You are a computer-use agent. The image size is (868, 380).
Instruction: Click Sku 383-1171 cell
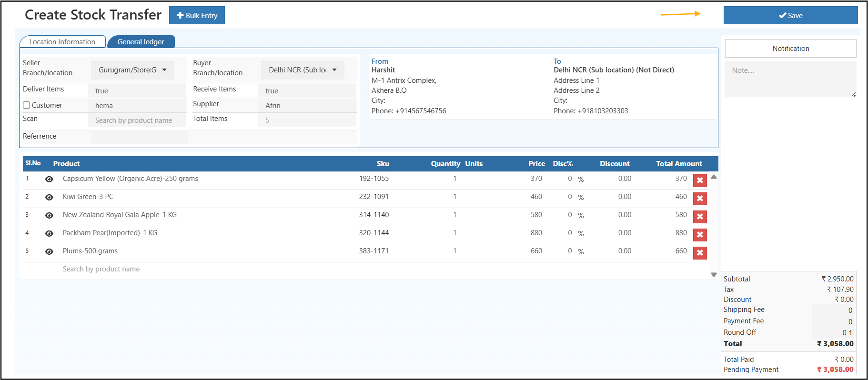point(374,251)
